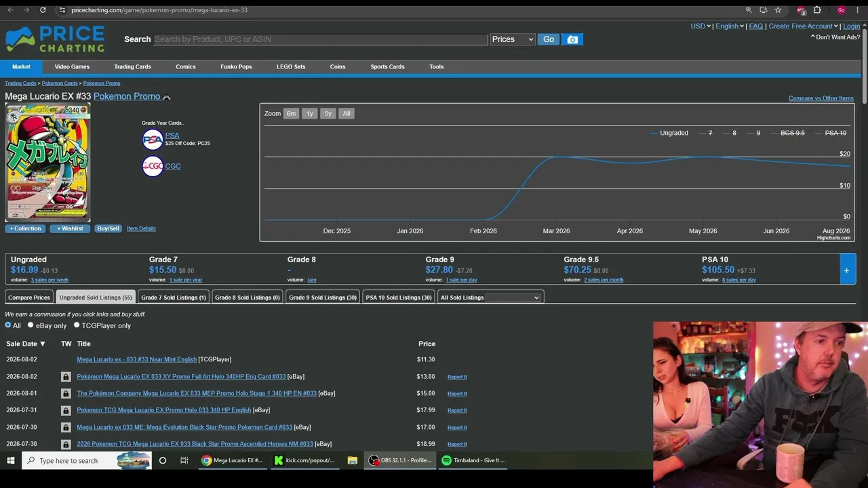Viewport: 868px width, 488px height.
Task: Toggle the BGS 9.5 series in chart legend
Action: [787, 133]
